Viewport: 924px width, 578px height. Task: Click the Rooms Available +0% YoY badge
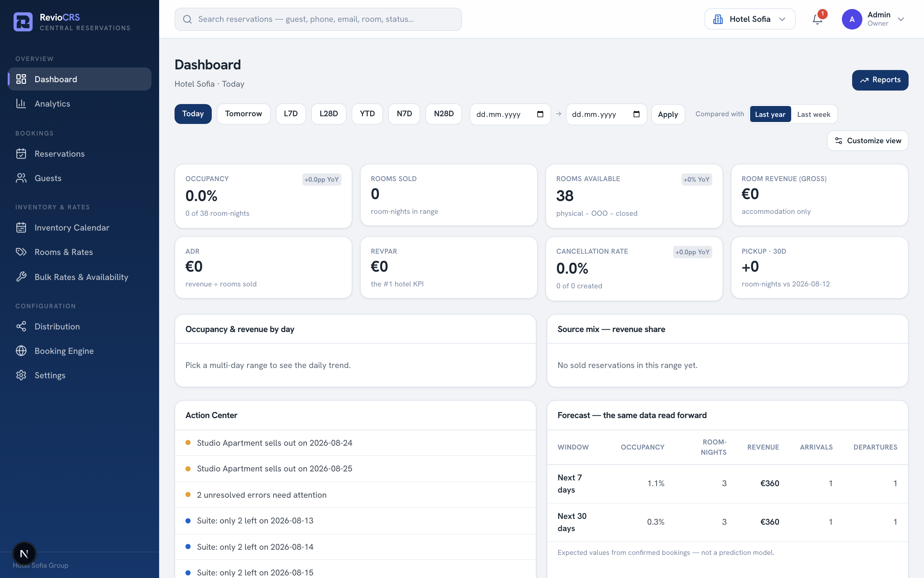click(697, 180)
